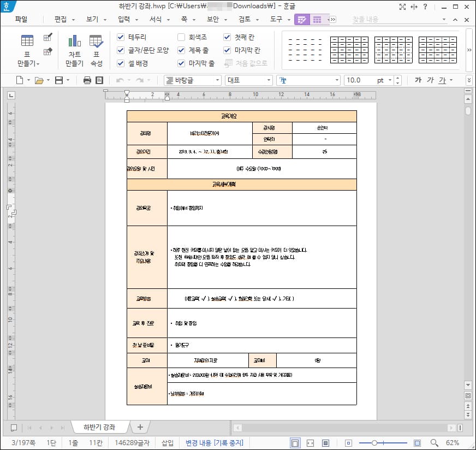
Task: Click the print icon
Action: [87, 80]
